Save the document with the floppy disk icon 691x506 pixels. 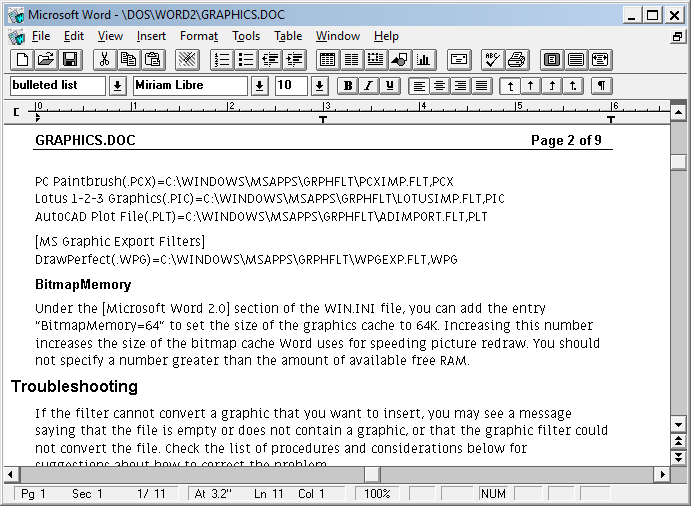(x=70, y=60)
